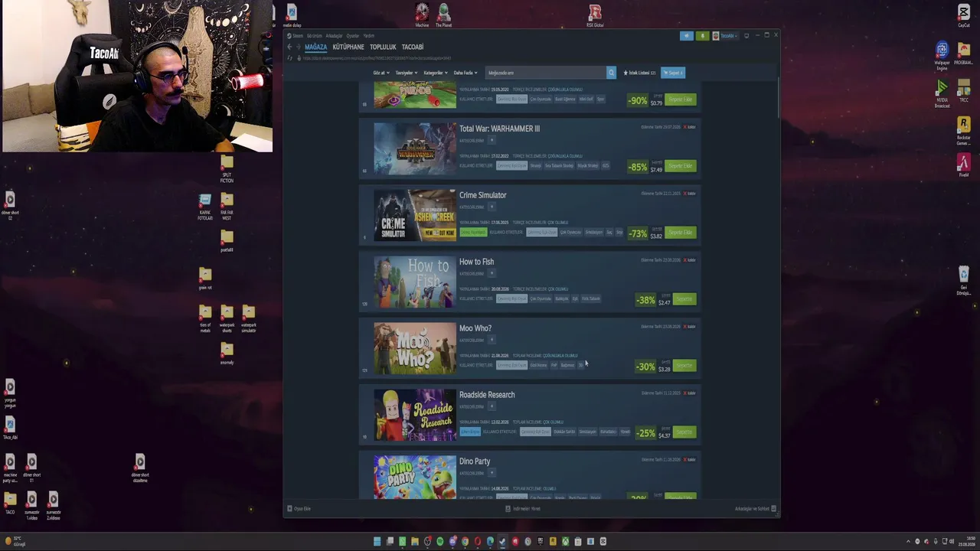Image resolution: width=980 pixels, height=551 pixels.
Task: Click the Steam page vertical scrollbar
Action: pos(778,98)
